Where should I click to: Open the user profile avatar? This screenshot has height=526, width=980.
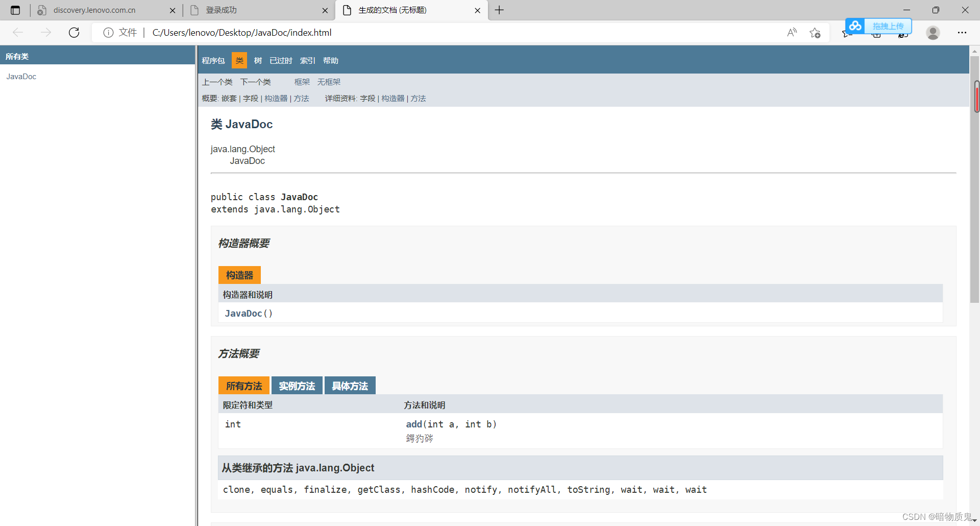pyautogui.click(x=933, y=33)
